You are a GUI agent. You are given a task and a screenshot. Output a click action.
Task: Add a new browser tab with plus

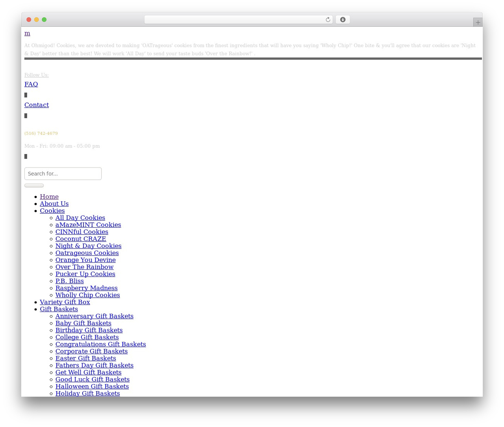(478, 22)
